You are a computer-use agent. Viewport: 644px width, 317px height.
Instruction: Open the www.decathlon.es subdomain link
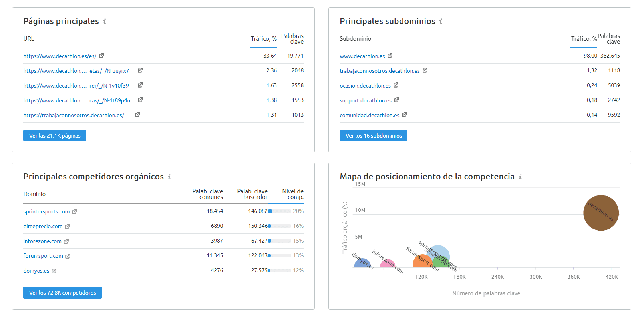pyautogui.click(x=362, y=56)
